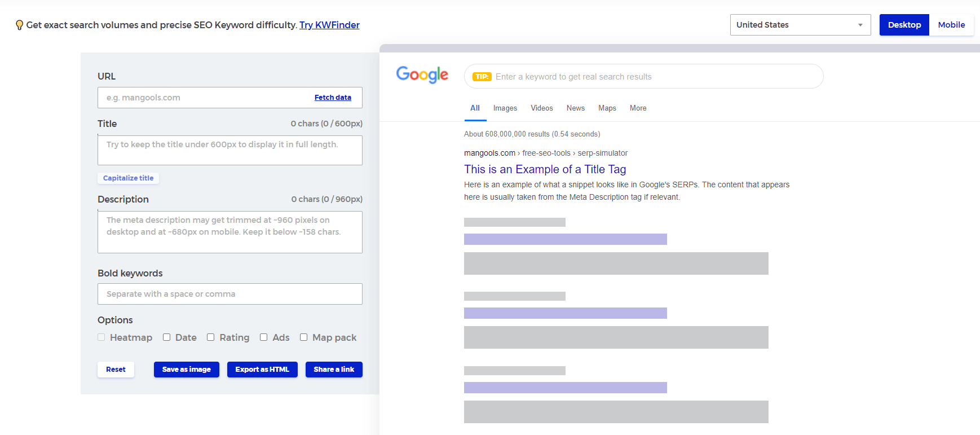
Task: Click the Share a link button
Action: (x=334, y=370)
